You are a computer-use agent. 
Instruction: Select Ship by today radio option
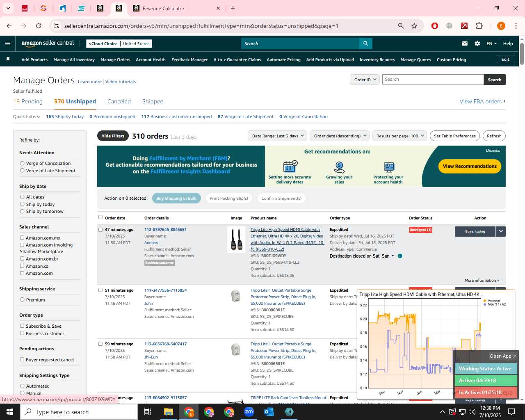point(22,204)
